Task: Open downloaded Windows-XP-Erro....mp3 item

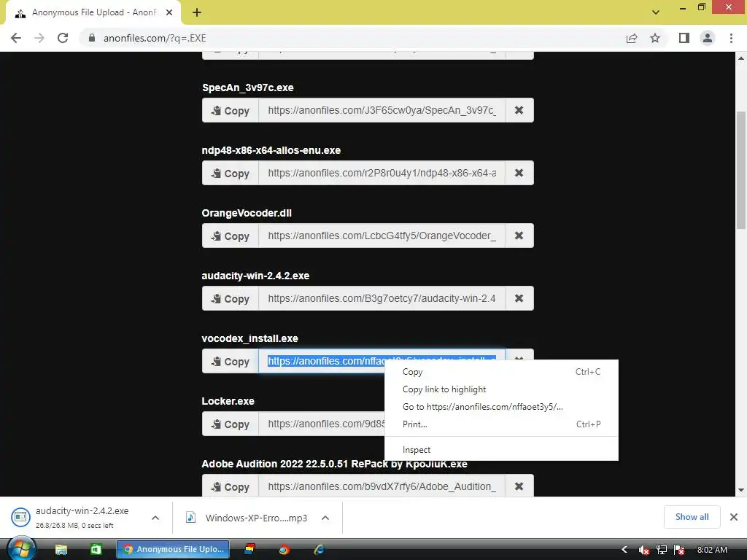Action: click(247, 518)
